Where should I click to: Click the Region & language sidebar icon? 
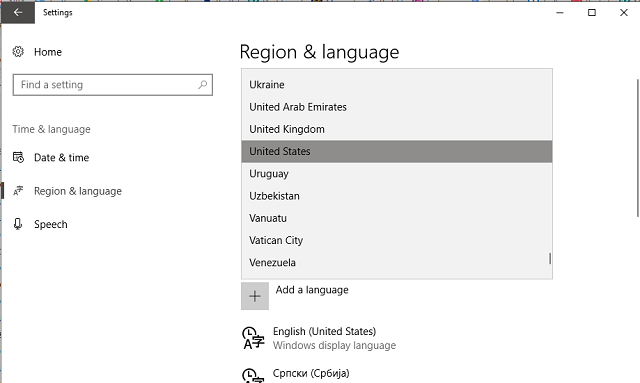pos(18,191)
